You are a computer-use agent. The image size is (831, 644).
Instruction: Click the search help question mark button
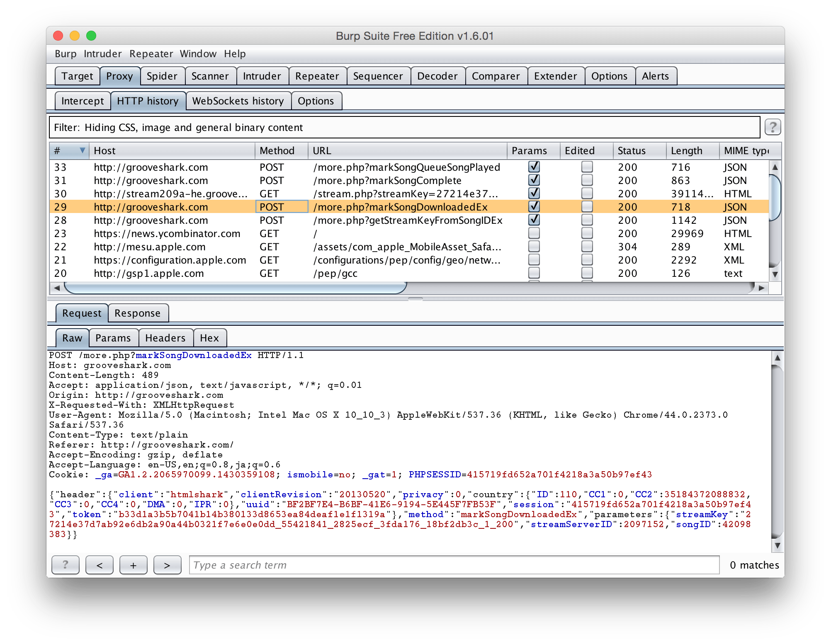pos(65,565)
